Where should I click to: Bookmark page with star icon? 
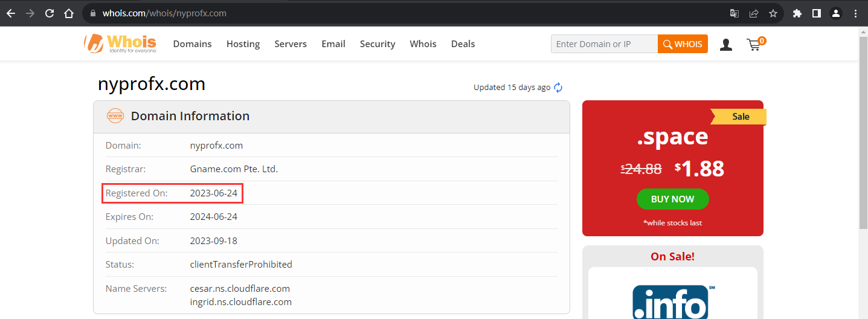click(x=773, y=13)
